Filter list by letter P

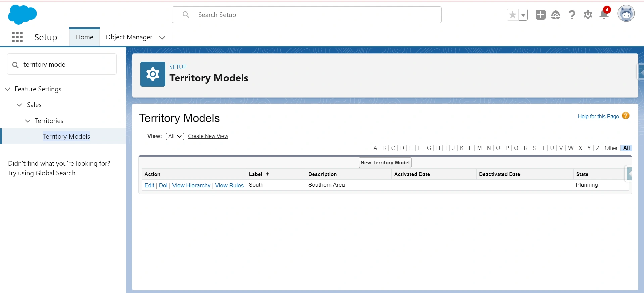[507, 148]
